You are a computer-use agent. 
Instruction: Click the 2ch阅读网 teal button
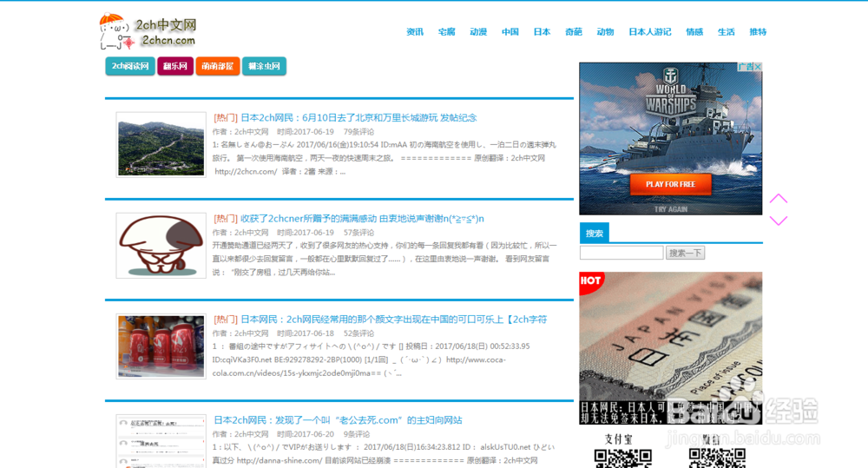pos(130,66)
